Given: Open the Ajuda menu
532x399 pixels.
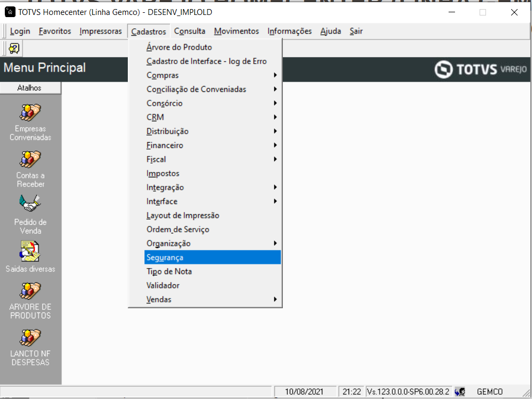Looking at the screenshot, I should [x=330, y=31].
